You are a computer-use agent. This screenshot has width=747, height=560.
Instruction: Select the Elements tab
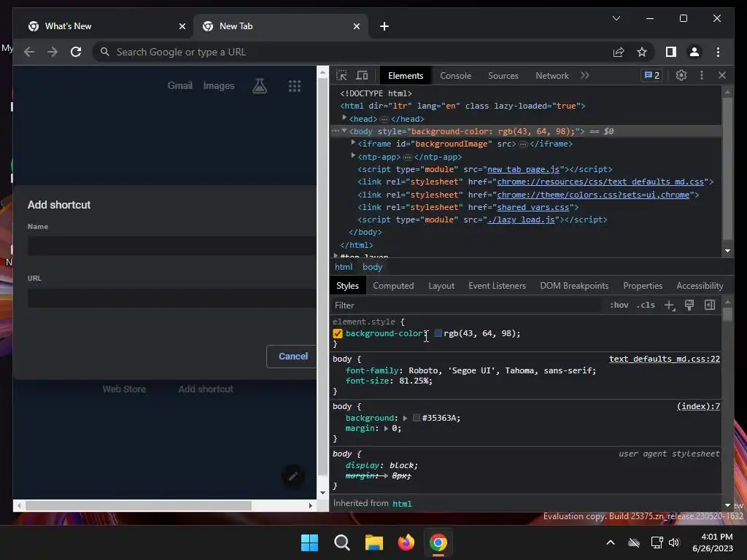click(x=406, y=76)
